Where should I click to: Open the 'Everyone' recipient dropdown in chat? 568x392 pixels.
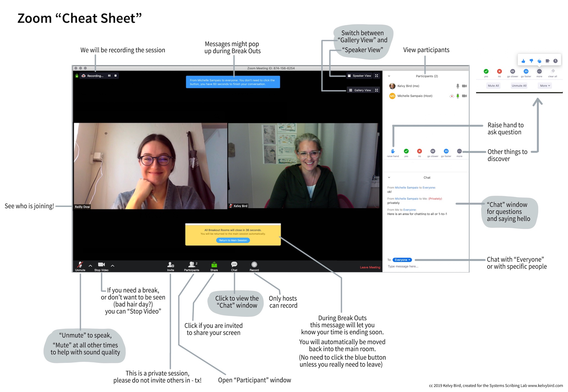coord(402,260)
